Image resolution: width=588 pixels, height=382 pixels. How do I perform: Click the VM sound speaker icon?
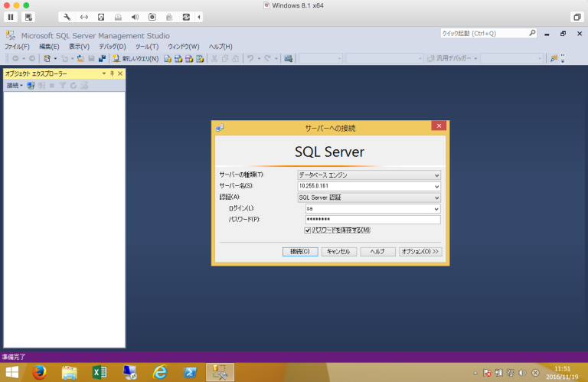[135, 17]
